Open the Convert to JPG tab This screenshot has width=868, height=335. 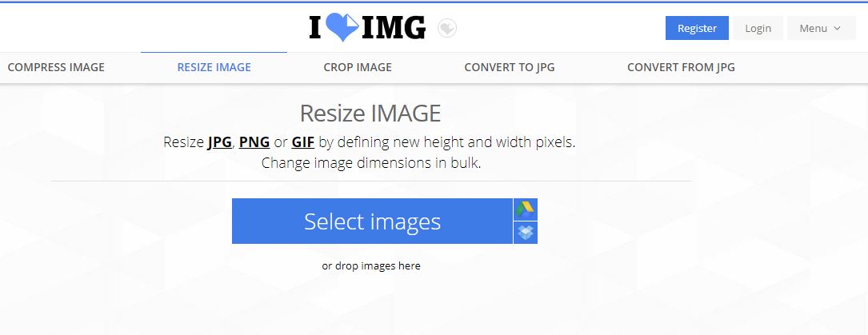(x=510, y=67)
